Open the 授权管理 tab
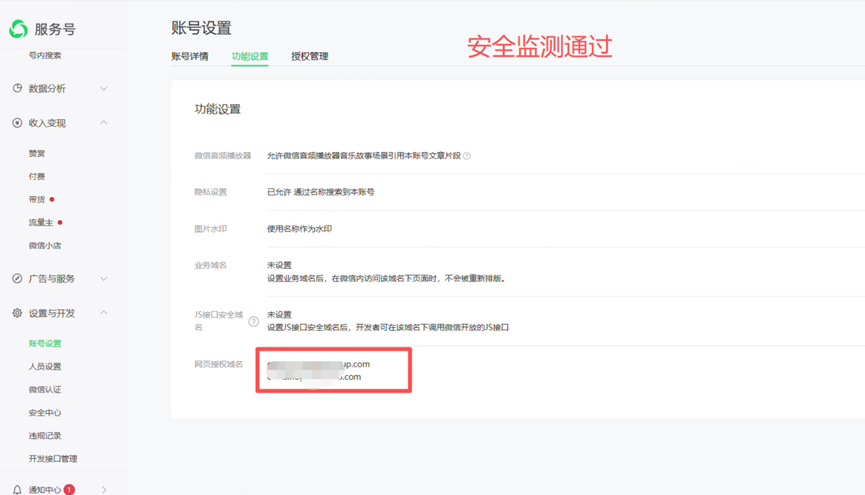The height and width of the screenshot is (495, 865). tap(310, 57)
